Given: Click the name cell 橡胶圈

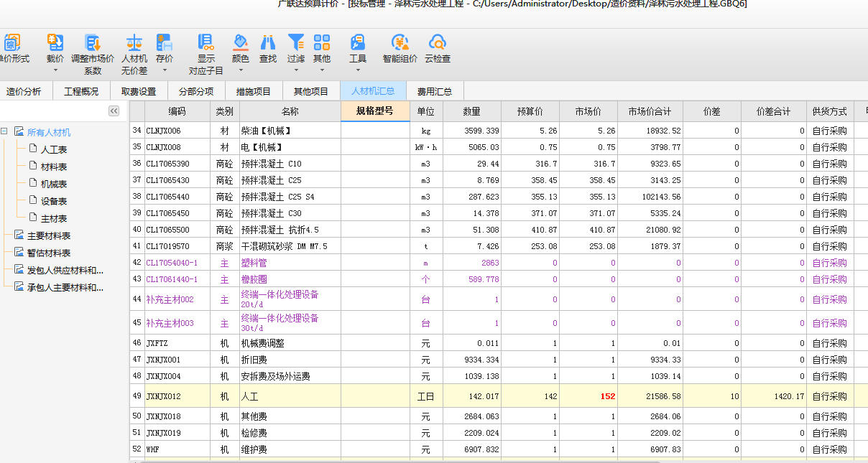Looking at the screenshot, I should pyautogui.click(x=290, y=279).
